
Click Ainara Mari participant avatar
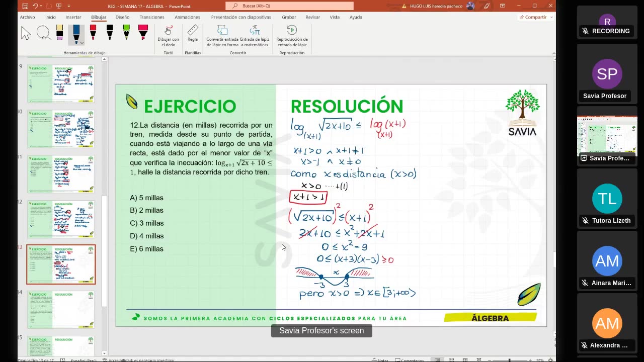pyautogui.click(x=607, y=261)
